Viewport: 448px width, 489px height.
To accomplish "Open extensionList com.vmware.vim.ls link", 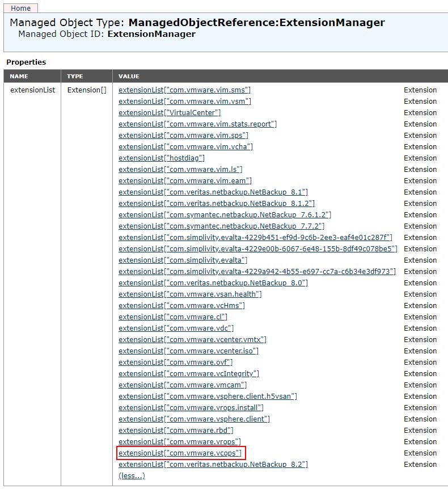I will (x=180, y=170).
